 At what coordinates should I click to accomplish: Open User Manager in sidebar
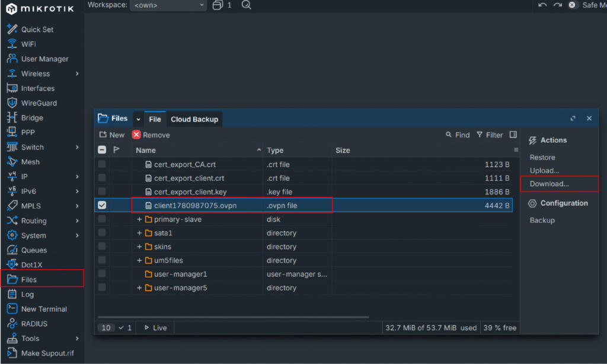[44, 59]
